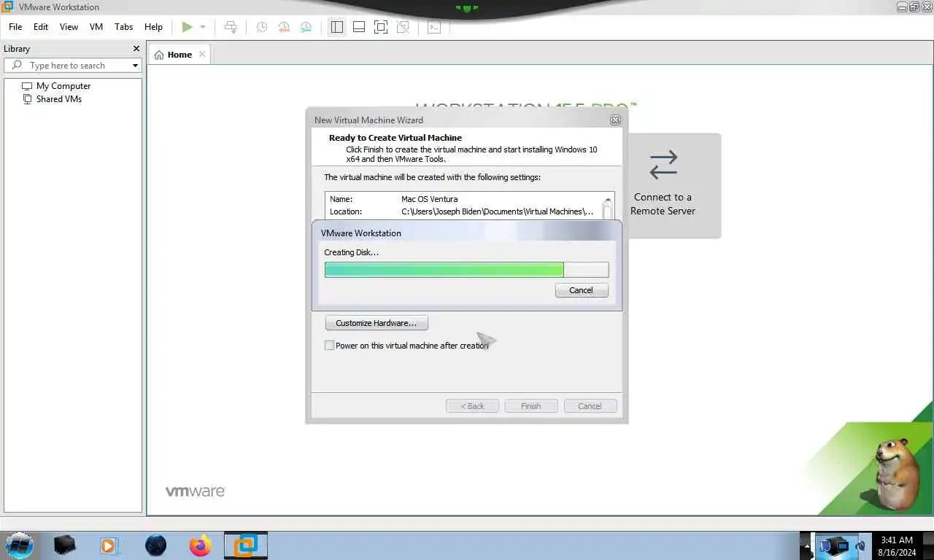Click the green Power On play button

click(x=187, y=27)
